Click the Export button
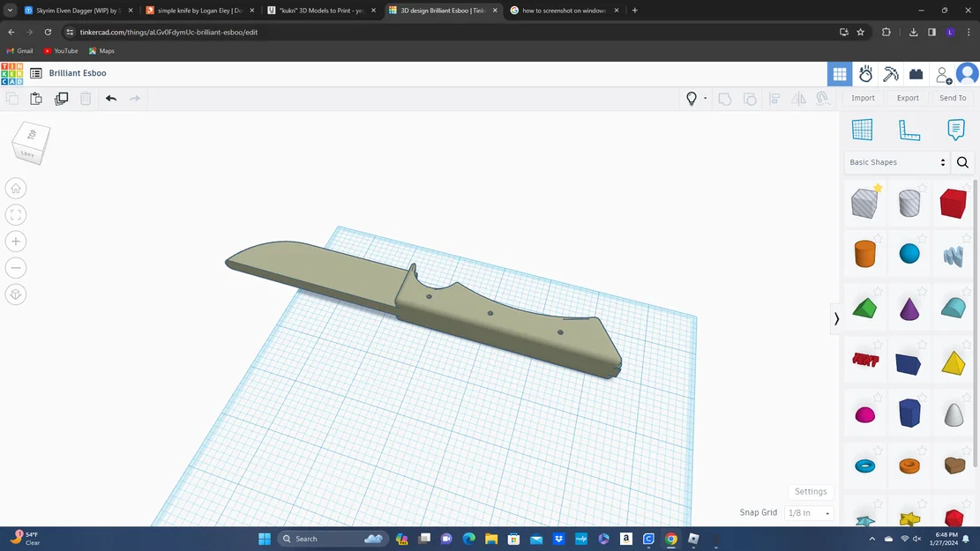The height and width of the screenshot is (551, 980). [908, 98]
